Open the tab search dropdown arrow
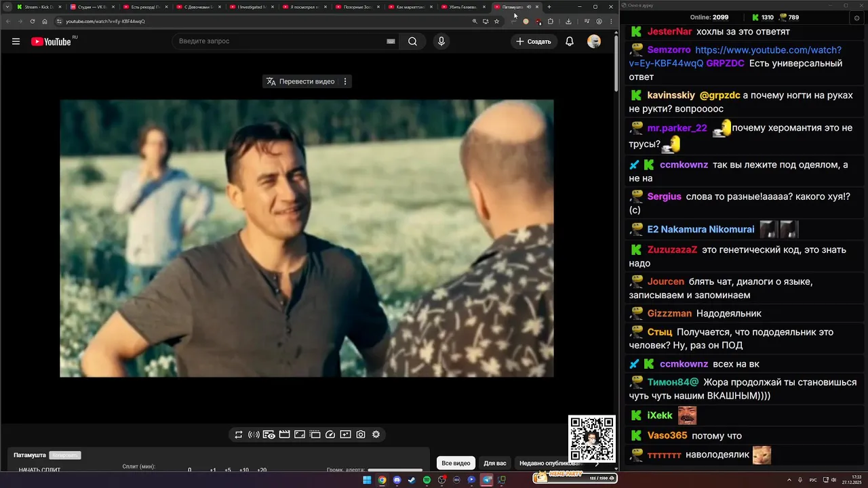This screenshot has width=868, height=488. coord(6,7)
